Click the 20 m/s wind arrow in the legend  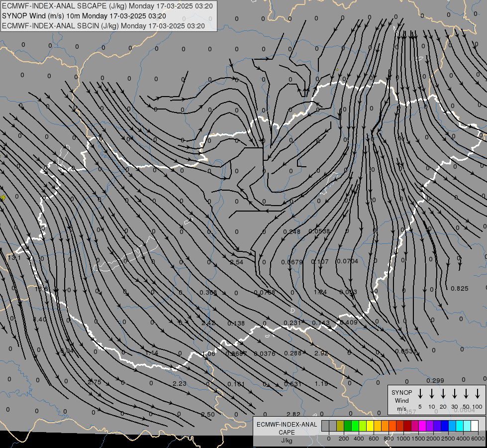click(443, 393)
